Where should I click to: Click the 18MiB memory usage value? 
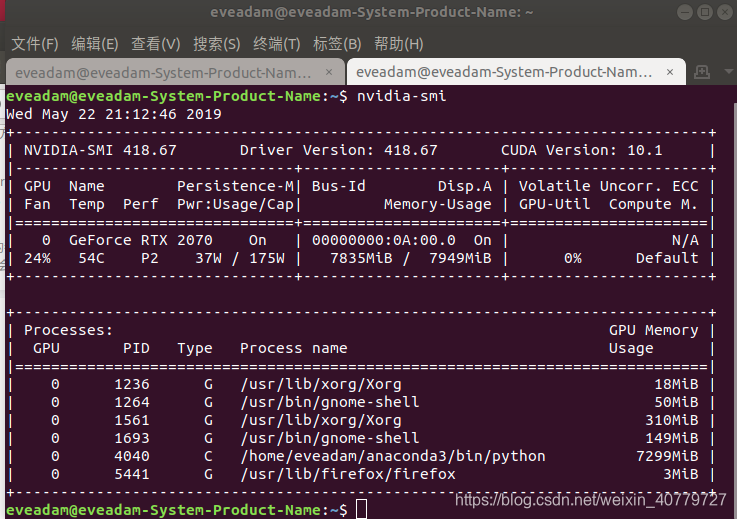pos(676,385)
